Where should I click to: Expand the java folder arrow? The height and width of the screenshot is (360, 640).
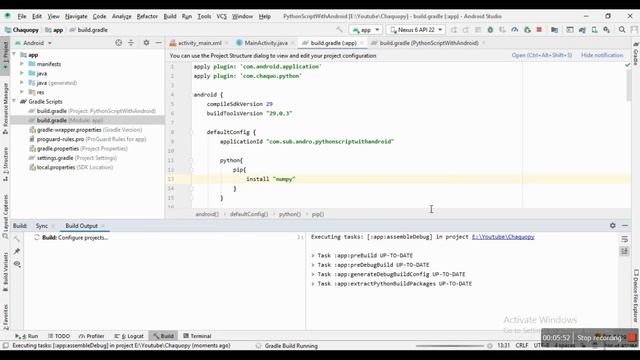22,73
